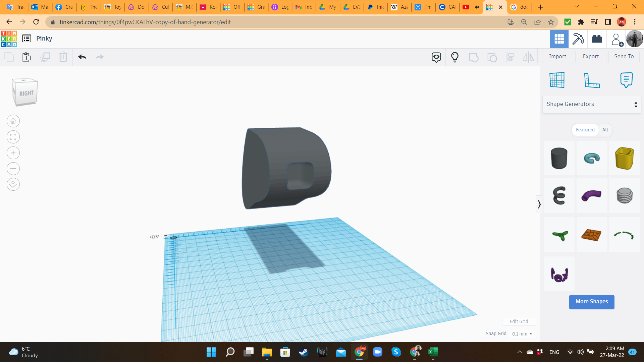Switch to Featured shape generators
644x362 pixels.
click(x=585, y=130)
